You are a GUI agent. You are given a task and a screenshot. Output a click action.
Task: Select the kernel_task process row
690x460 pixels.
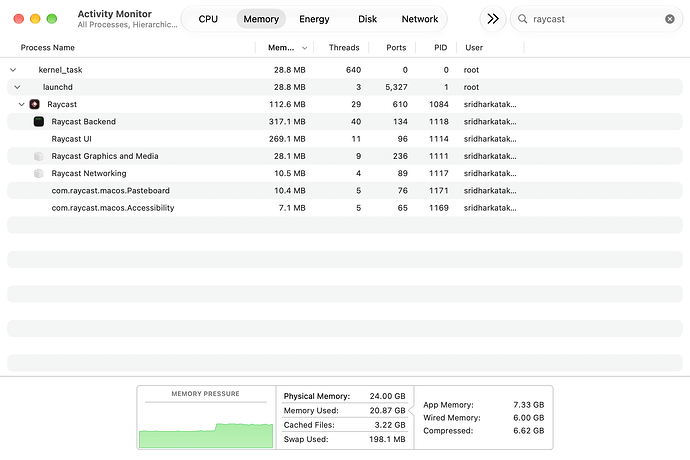click(345, 70)
